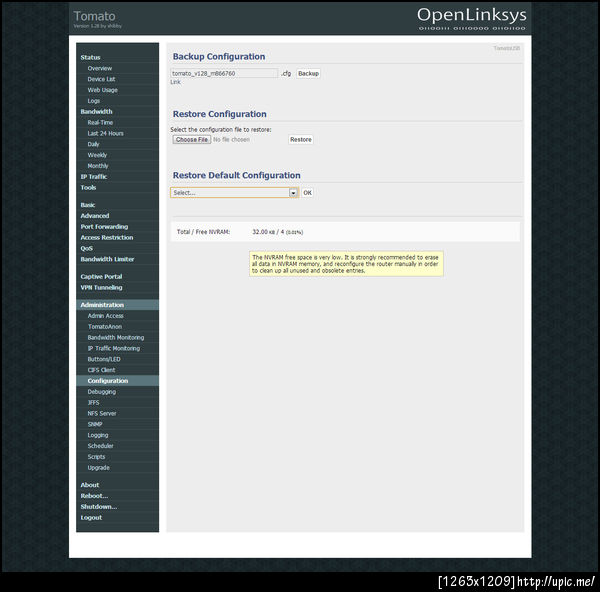
Task: Click the Tomato title in header
Action: coord(94,16)
